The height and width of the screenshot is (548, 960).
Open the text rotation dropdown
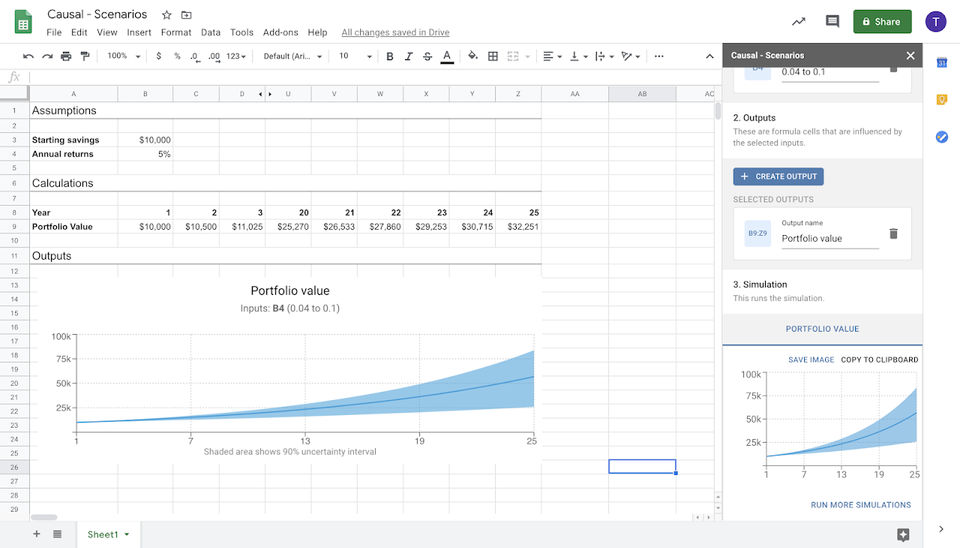(x=631, y=56)
